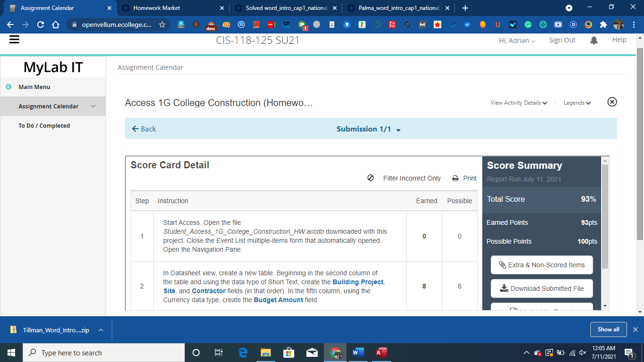Viewport: 644px width, 362px height.
Task: Click the Budget Amount field name
Action: 279,300
